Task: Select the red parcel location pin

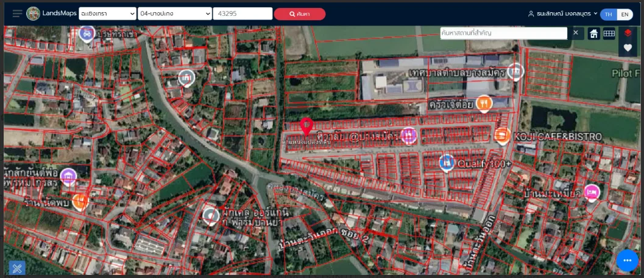Action: click(x=306, y=127)
